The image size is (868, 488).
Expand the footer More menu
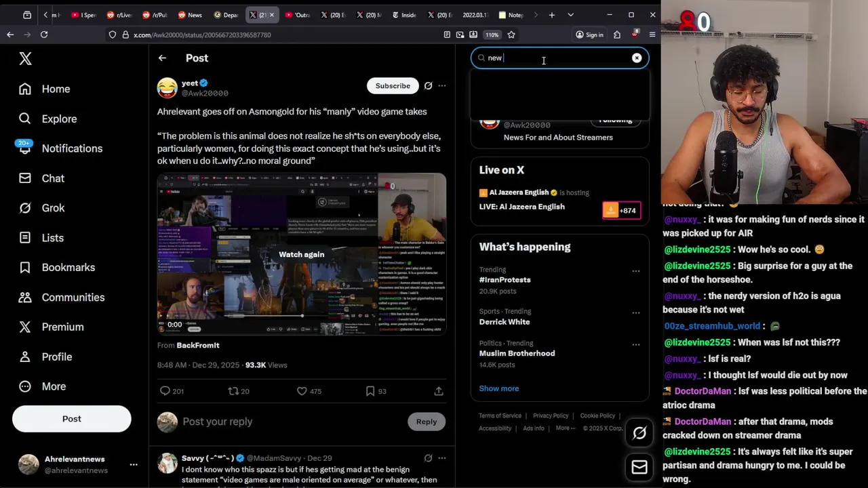click(566, 428)
